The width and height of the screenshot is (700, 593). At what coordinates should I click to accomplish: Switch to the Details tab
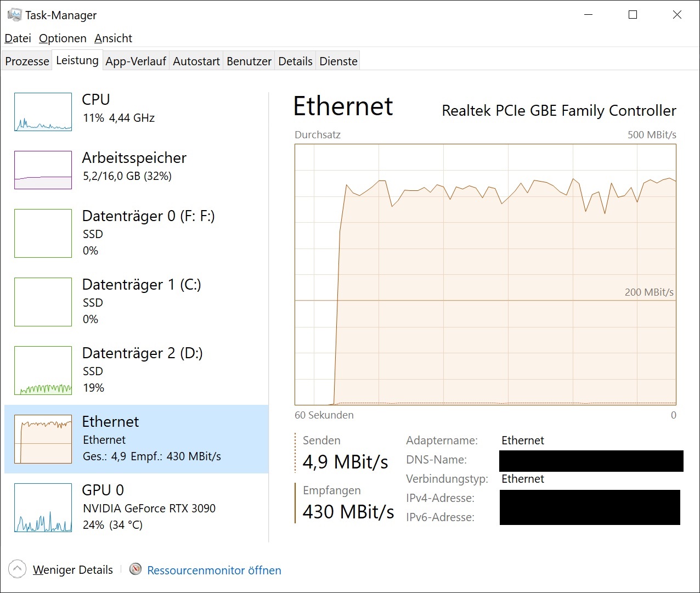(x=295, y=61)
